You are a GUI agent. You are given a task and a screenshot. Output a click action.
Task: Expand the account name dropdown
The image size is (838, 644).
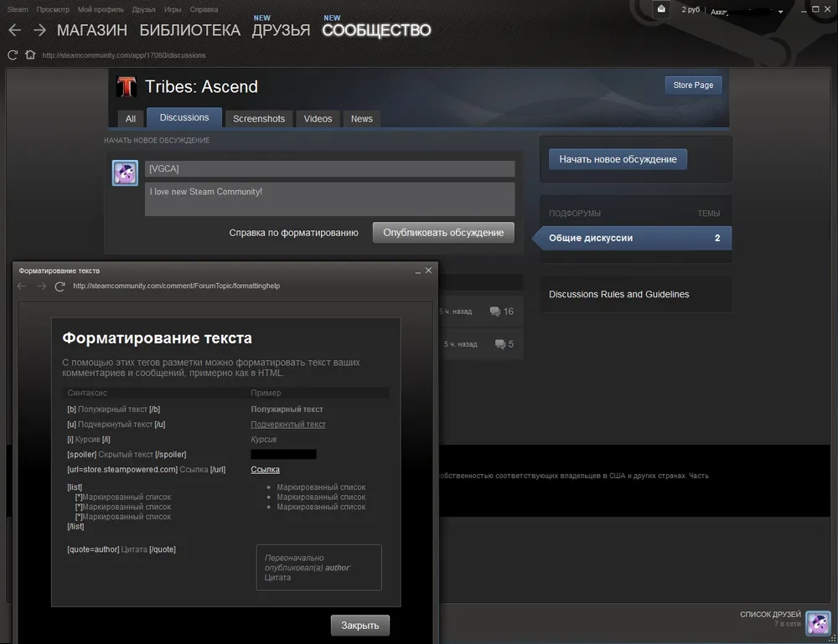[780, 12]
